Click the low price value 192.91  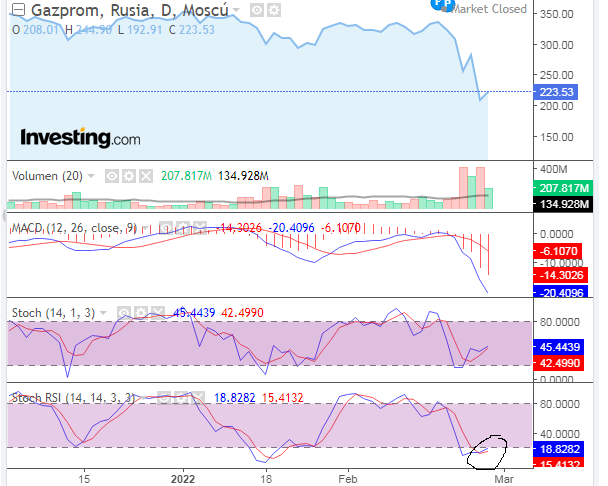pyautogui.click(x=144, y=30)
